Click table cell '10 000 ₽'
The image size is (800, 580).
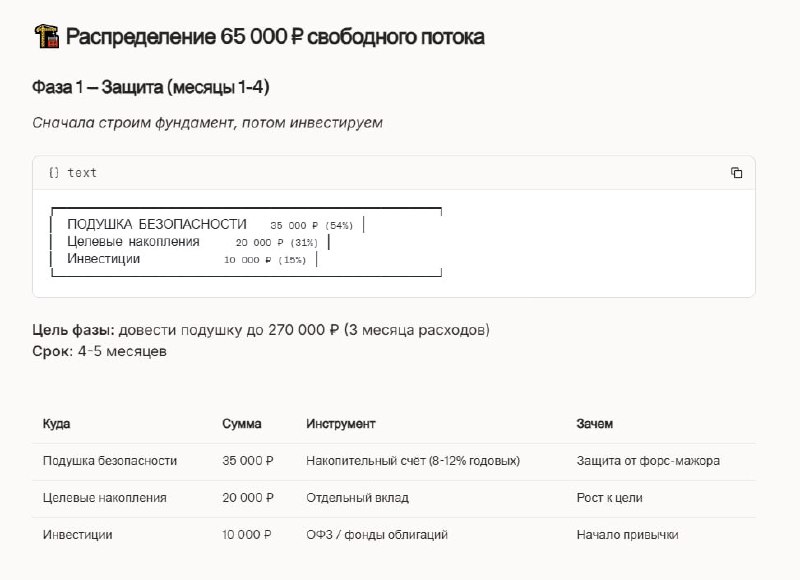coord(246,535)
